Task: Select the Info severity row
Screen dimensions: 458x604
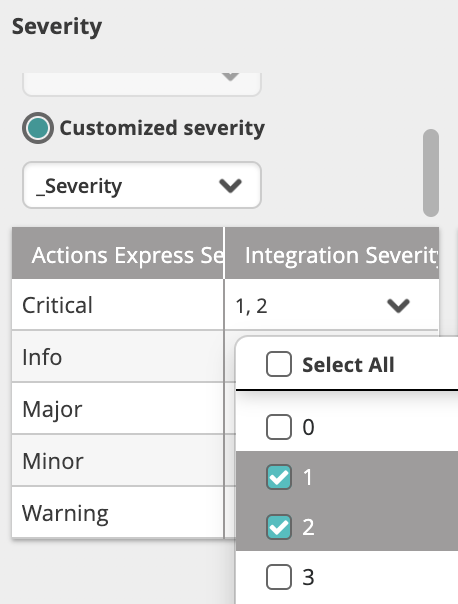Action: click(x=117, y=357)
